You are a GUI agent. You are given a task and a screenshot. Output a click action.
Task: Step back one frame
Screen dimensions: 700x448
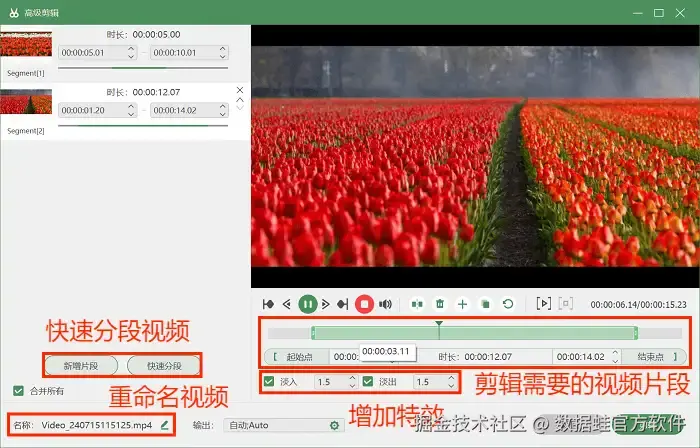(287, 304)
